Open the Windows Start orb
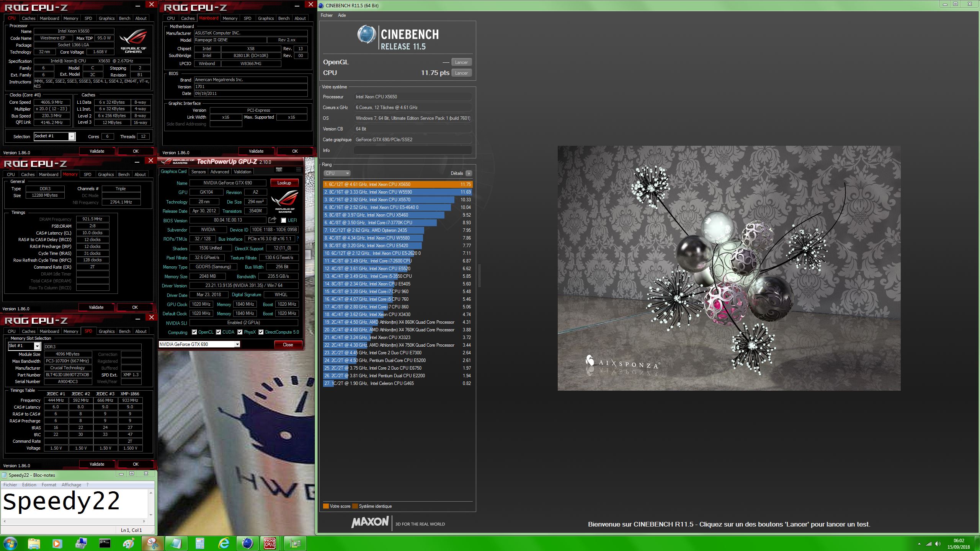Image resolution: width=980 pixels, height=551 pixels. 10,543
